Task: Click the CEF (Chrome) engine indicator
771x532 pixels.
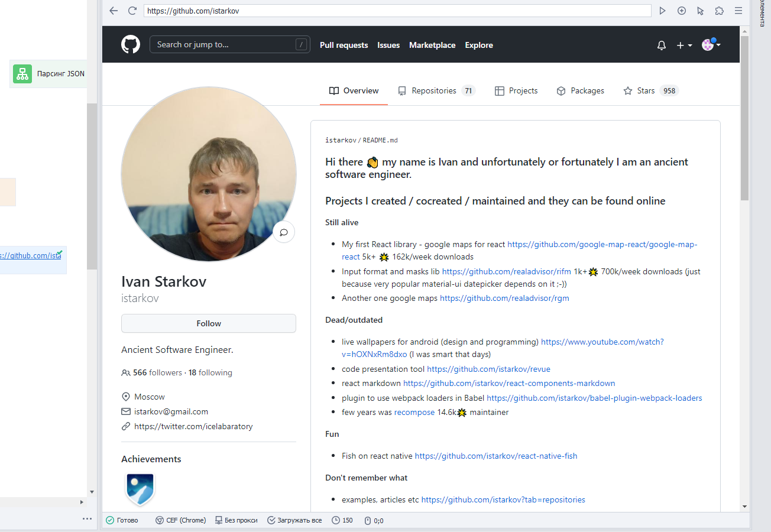Action: tap(181, 520)
